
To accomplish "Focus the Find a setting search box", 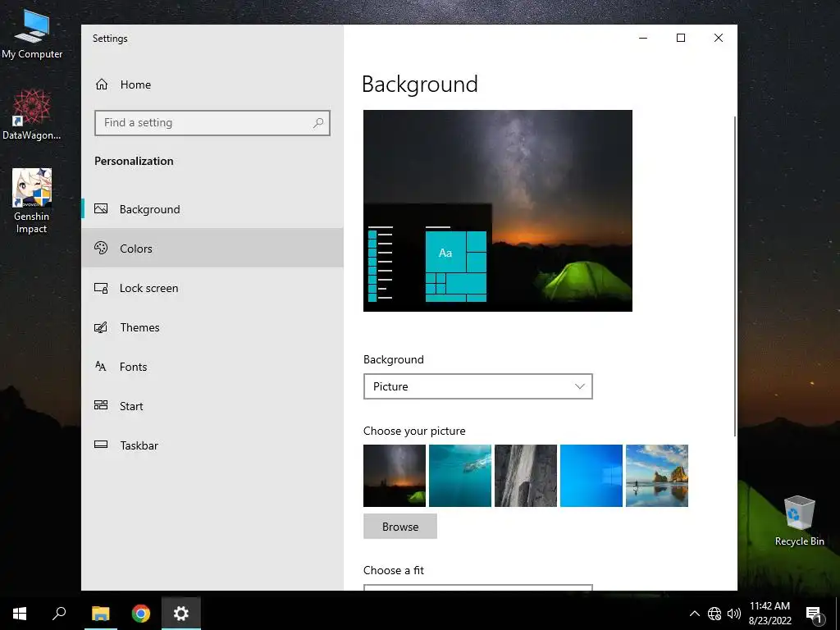I will pos(212,123).
